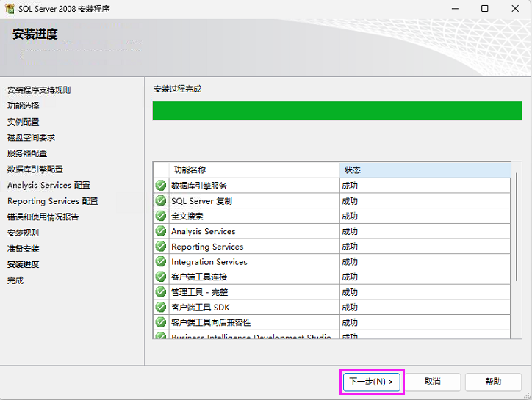Click green check icon beside 管理工具 - 完整
The width and height of the screenshot is (532, 400).
161,292
